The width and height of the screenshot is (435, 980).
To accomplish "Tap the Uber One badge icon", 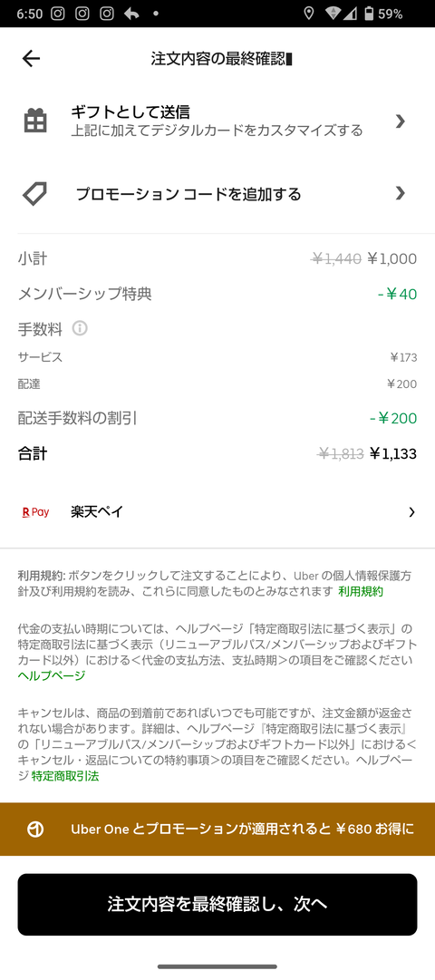I will pos(35,830).
